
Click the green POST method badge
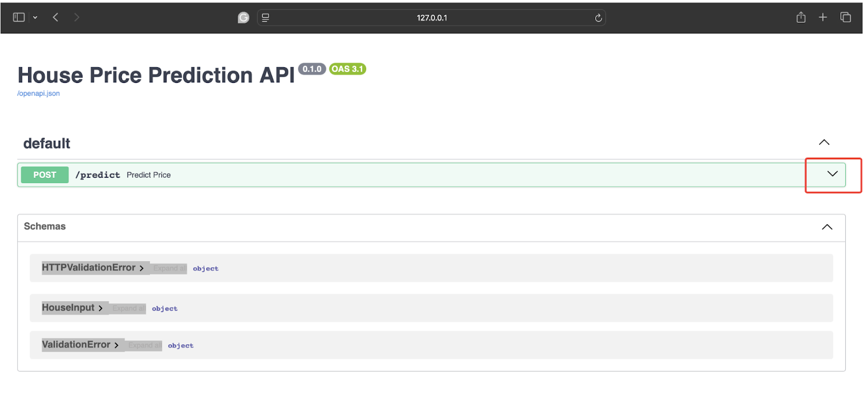(44, 175)
